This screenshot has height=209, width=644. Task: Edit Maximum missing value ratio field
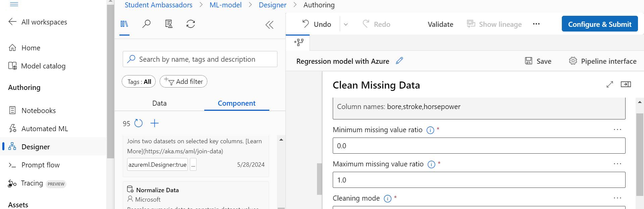(479, 180)
